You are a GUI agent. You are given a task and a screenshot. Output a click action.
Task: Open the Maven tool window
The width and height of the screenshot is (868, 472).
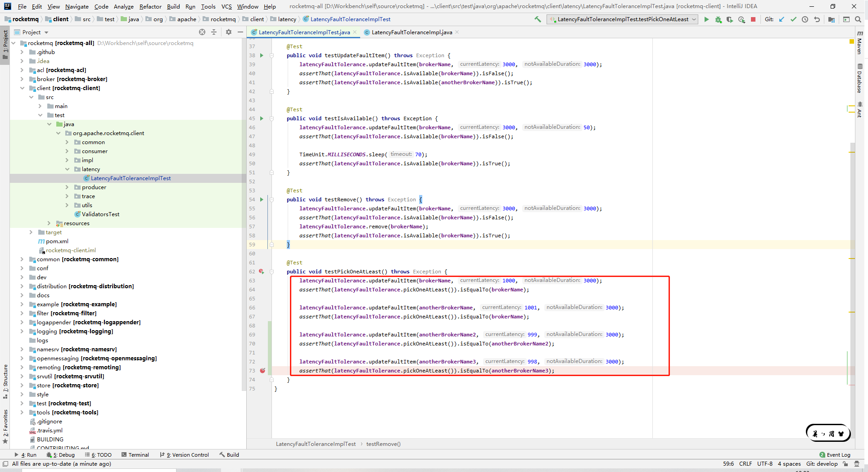click(x=859, y=43)
